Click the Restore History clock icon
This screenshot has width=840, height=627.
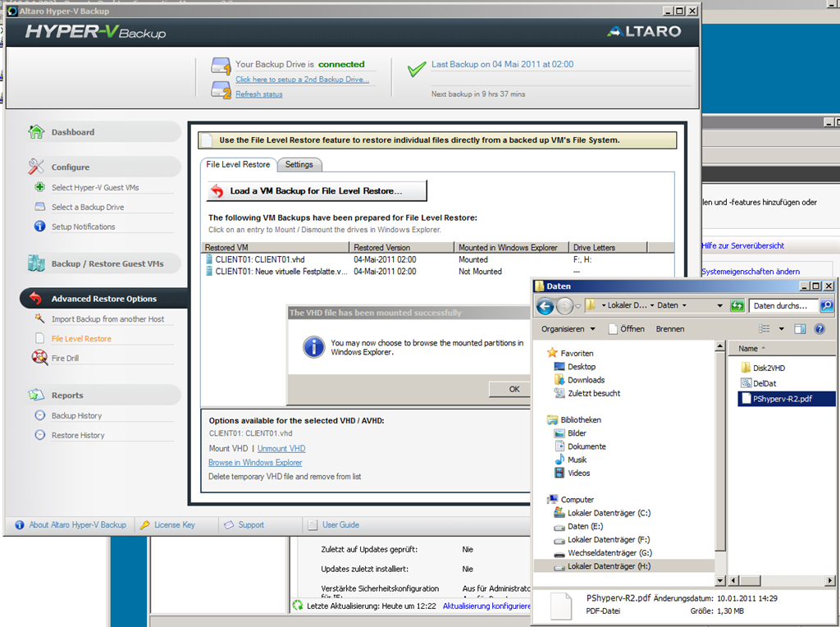coord(39,435)
